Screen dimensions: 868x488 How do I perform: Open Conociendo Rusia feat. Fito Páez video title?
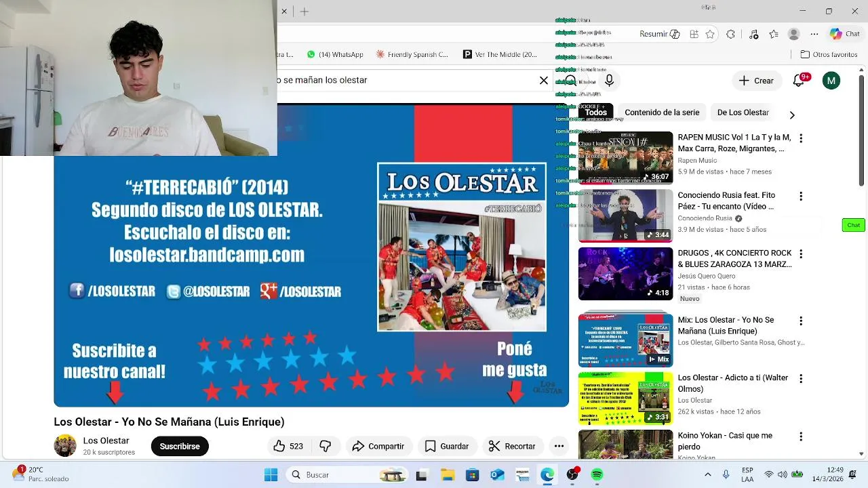coord(726,201)
